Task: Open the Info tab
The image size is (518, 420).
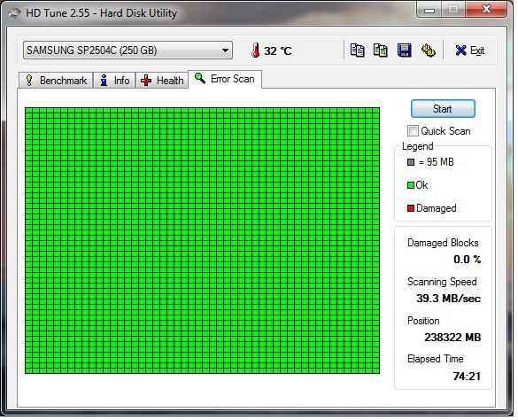Action: point(114,81)
